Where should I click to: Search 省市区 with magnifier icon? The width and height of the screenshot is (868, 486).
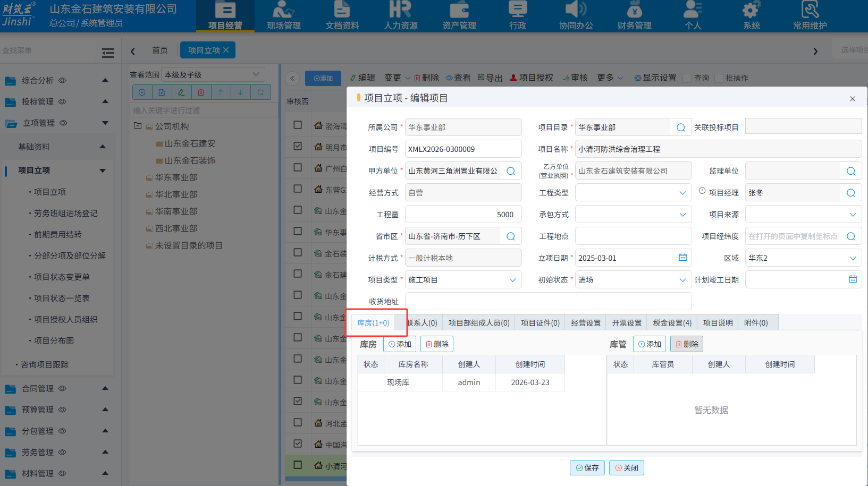pos(510,236)
